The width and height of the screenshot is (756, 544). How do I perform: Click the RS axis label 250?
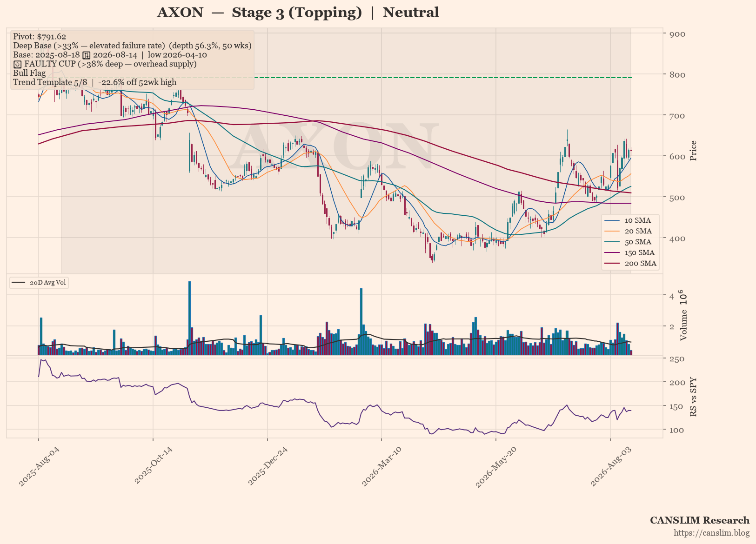(677, 359)
